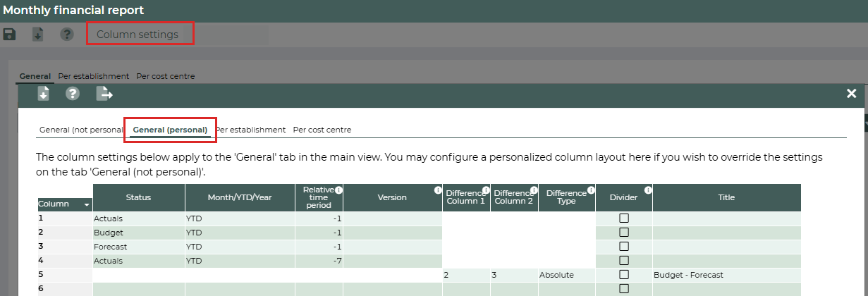Click the download icon in the dialog header

pyautogui.click(x=43, y=94)
